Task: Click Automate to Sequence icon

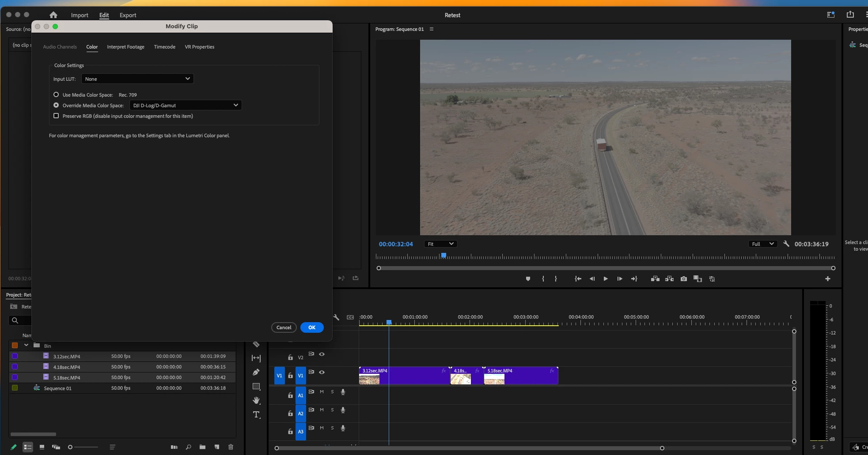Action: (174, 447)
